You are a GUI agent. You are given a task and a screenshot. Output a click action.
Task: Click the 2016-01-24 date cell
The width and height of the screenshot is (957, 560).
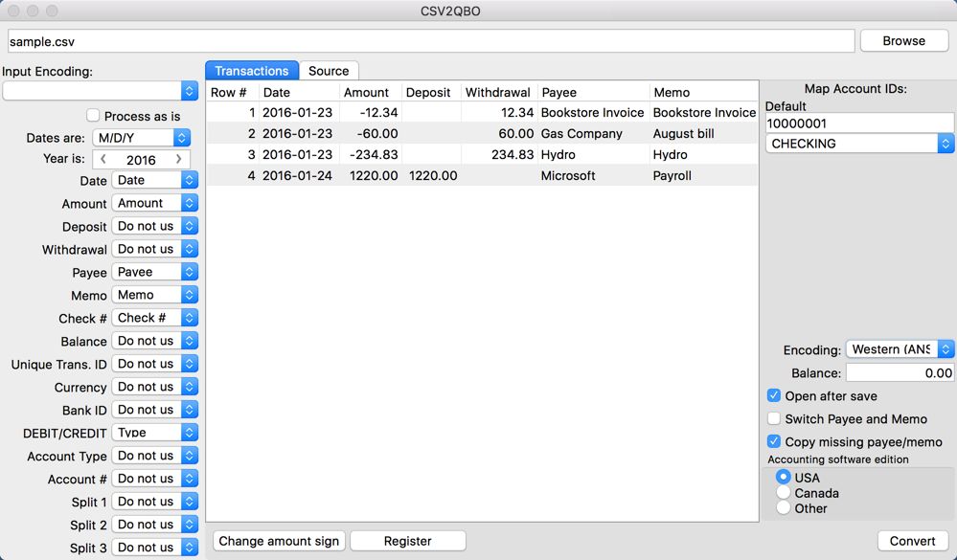coord(299,176)
